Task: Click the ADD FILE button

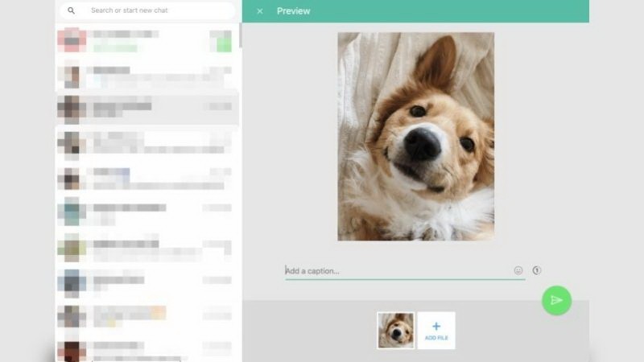Action: click(x=436, y=331)
